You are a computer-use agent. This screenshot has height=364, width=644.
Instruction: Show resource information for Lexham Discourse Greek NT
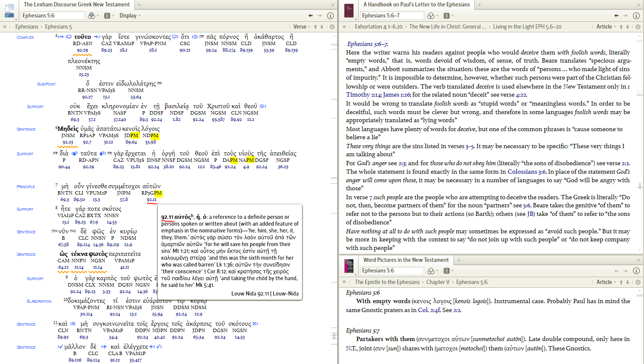tap(331, 16)
